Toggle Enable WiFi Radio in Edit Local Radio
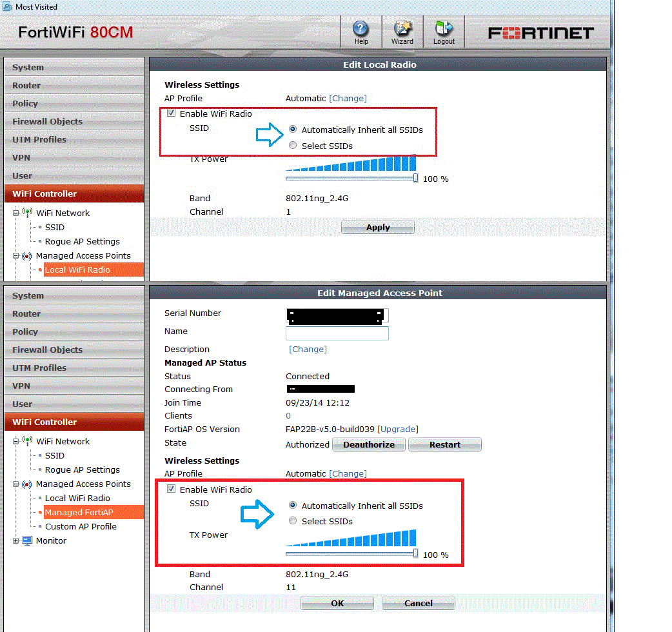The image size is (672, 632). click(x=172, y=113)
